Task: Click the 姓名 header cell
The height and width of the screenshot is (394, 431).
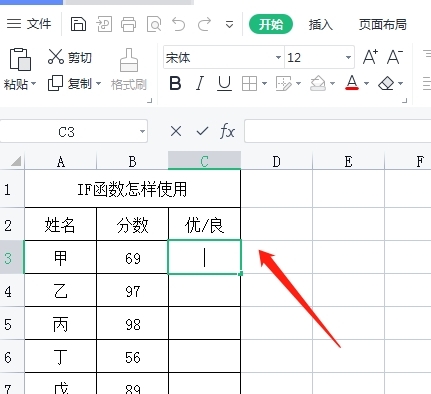Action: (x=60, y=224)
